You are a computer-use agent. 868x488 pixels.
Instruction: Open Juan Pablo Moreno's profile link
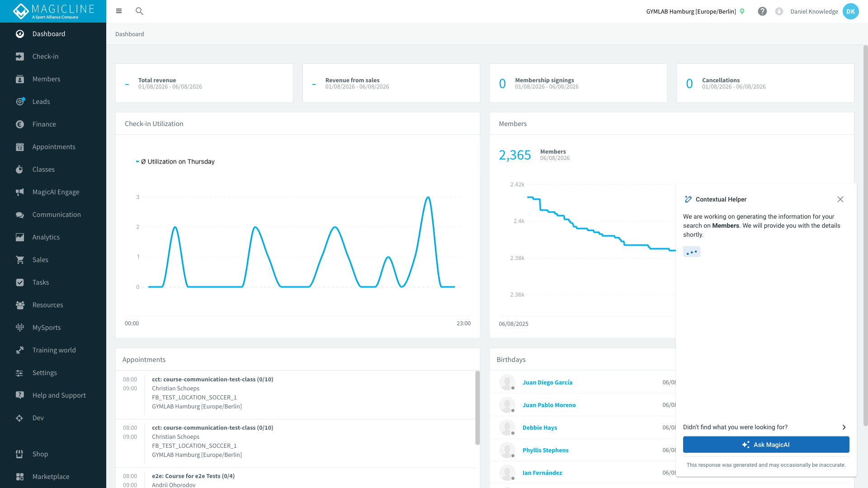[x=549, y=405]
